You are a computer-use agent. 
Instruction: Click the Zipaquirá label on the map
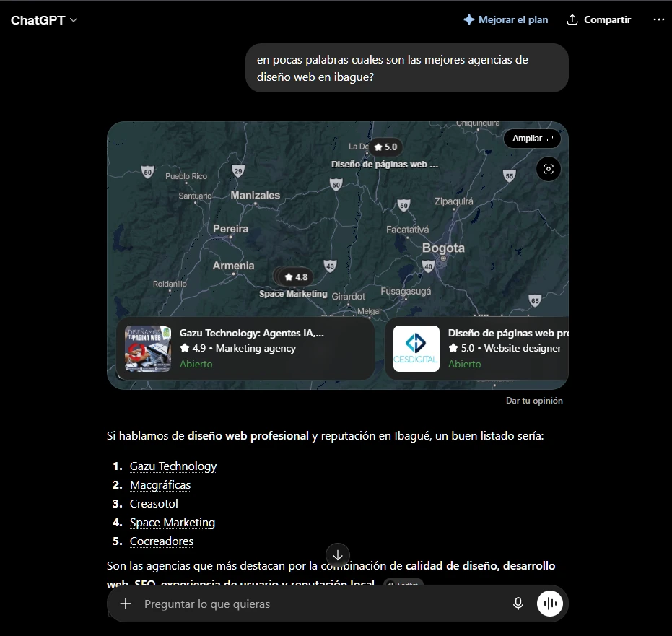click(x=454, y=201)
